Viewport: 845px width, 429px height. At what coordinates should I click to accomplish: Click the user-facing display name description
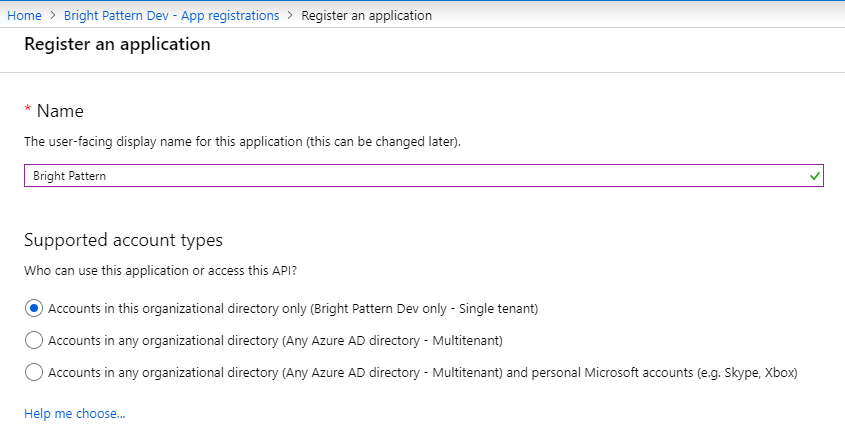click(243, 142)
